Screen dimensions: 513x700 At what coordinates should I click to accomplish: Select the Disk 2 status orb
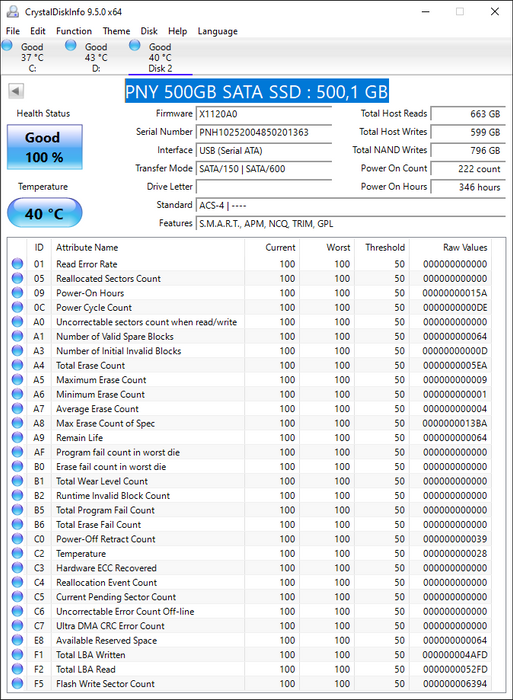point(134,45)
